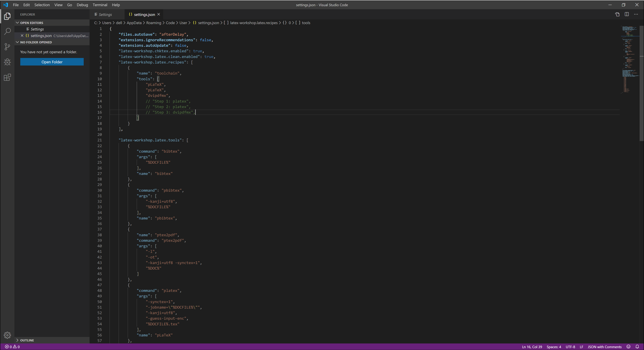Open the Source Control view

pos(8,47)
